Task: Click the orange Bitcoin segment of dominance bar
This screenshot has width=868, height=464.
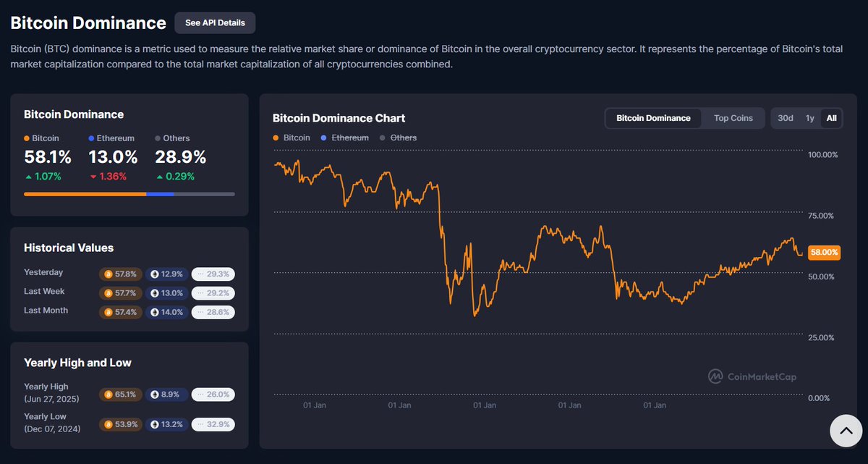Action: click(x=85, y=194)
